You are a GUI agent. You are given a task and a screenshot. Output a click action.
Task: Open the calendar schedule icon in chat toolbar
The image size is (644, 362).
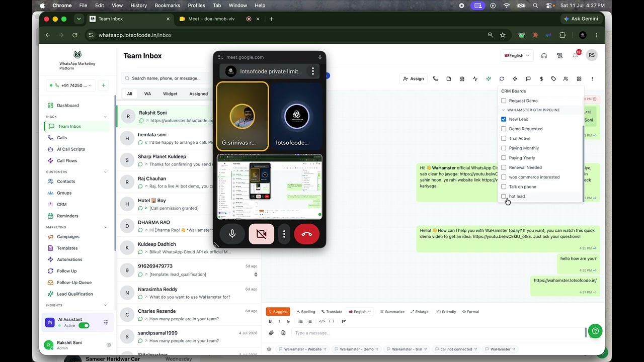pyautogui.click(x=462, y=79)
